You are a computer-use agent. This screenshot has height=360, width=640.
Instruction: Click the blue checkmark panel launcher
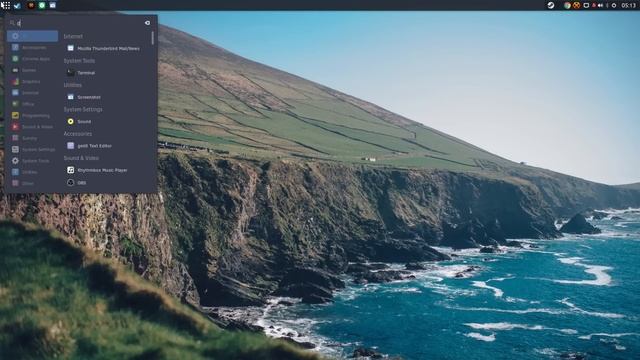18,6
